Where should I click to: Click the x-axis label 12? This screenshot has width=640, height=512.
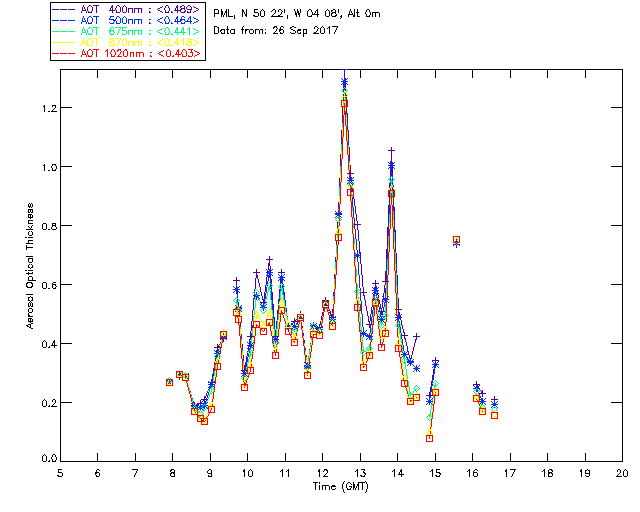323,473
